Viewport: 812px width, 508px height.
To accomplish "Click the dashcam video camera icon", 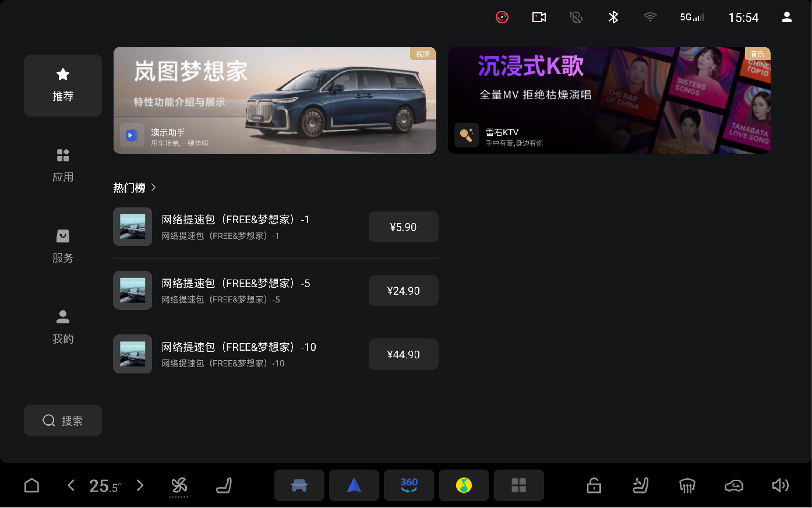I will pyautogui.click(x=539, y=17).
